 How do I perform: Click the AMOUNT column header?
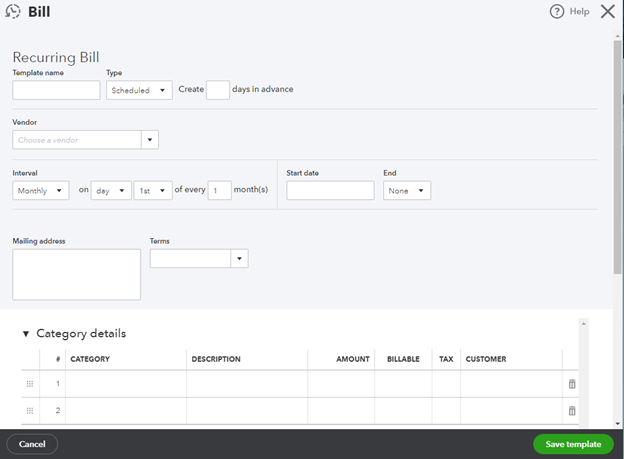353,359
